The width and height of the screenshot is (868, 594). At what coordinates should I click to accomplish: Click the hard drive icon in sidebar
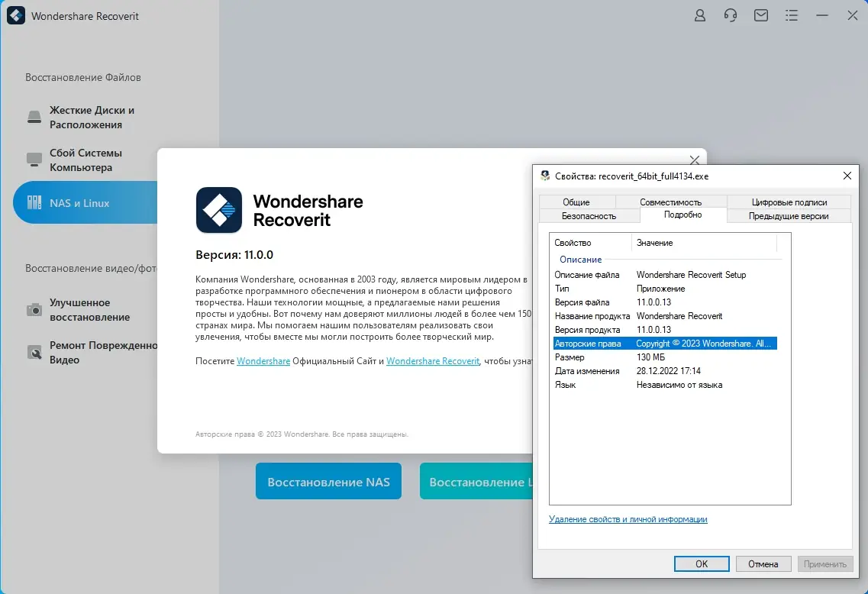[34, 117]
